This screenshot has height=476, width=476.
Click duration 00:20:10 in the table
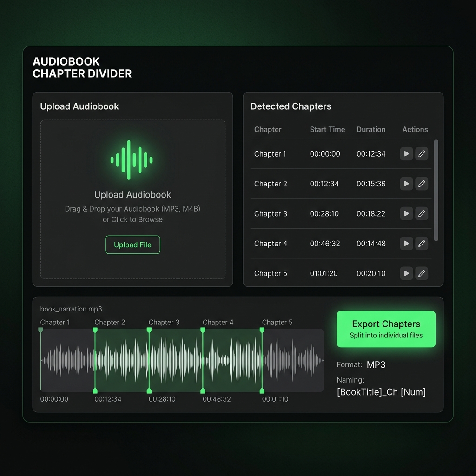(x=371, y=273)
